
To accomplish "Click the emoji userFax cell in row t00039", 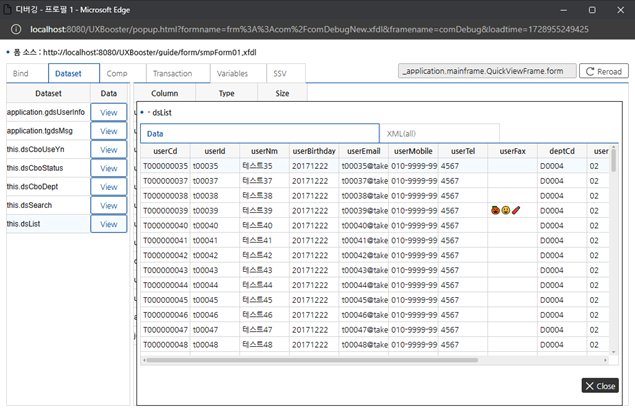I will pyautogui.click(x=512, y=211).
